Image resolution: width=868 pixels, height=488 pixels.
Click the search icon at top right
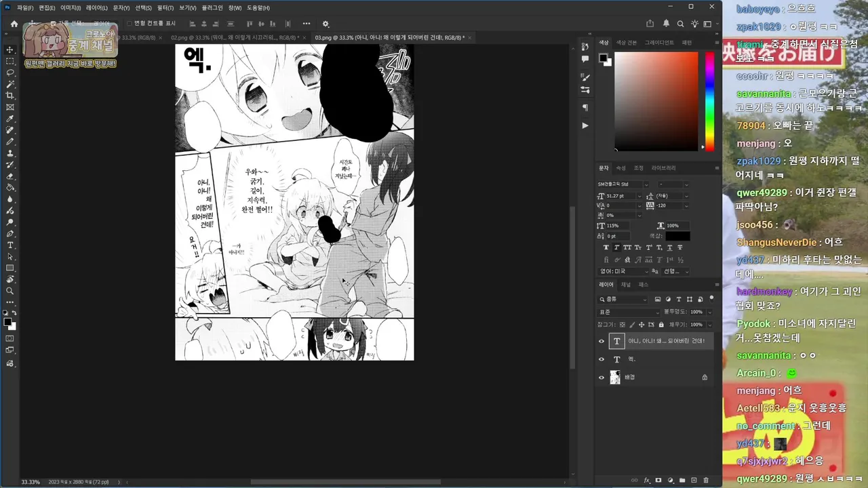tap(680, 24)
